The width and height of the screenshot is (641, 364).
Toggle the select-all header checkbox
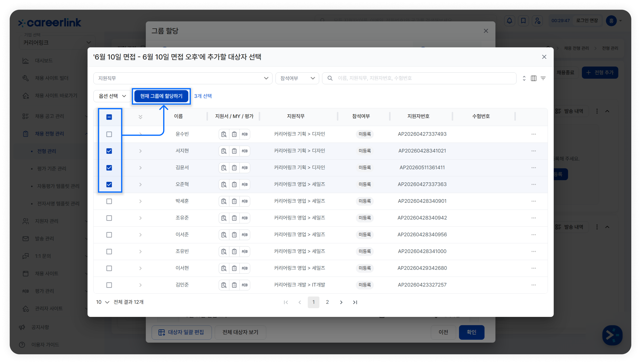(109, 117)
